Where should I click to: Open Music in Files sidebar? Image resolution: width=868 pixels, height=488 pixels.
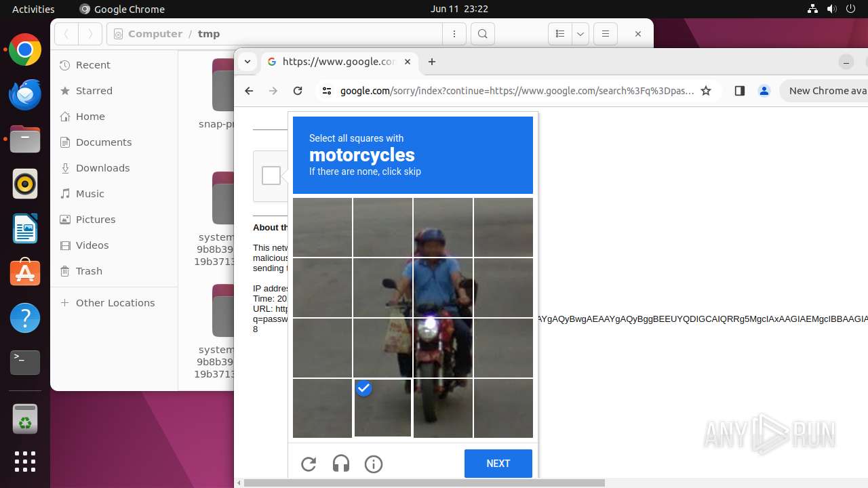point(114,194)
